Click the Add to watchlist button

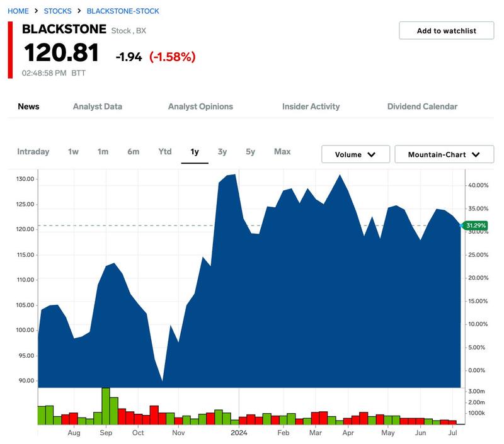447,30
